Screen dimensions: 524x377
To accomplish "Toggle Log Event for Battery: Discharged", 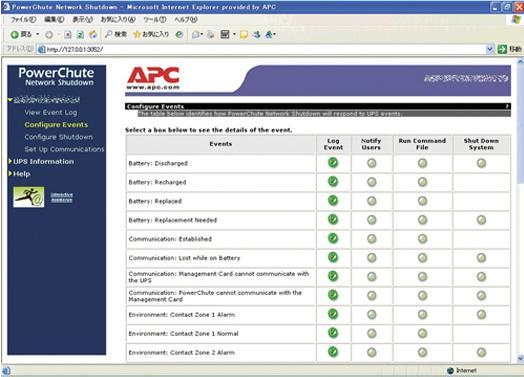I will pyautogui.click(x=333, y=163).
